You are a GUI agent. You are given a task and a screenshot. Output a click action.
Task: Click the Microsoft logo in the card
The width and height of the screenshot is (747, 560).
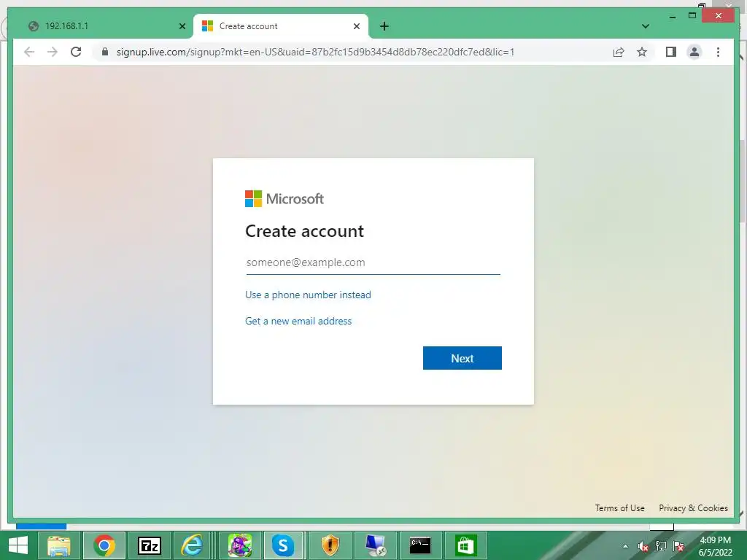point(285,198)
